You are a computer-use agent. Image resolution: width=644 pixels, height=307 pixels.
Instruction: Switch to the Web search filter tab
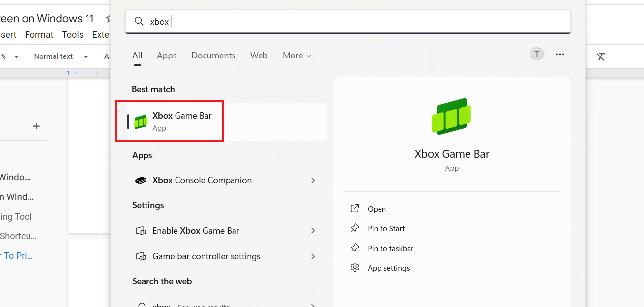click(x=259, y=56)
